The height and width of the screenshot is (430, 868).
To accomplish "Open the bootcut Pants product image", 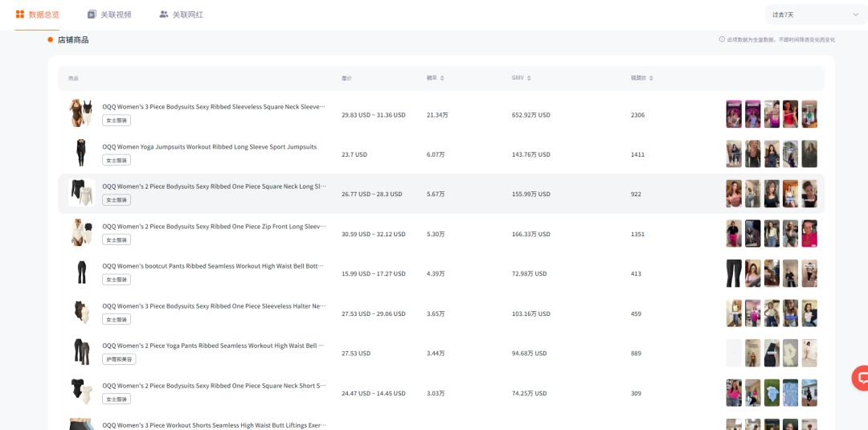I will point(81,272).
